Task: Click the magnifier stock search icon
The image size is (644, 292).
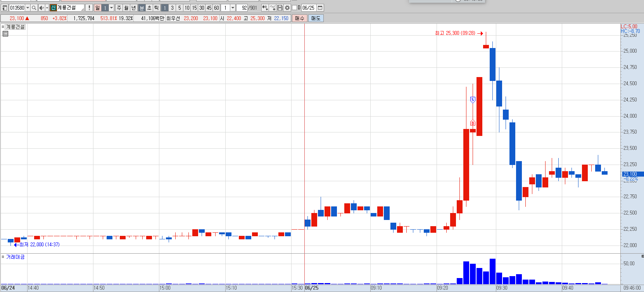Action: coord(34,8)
